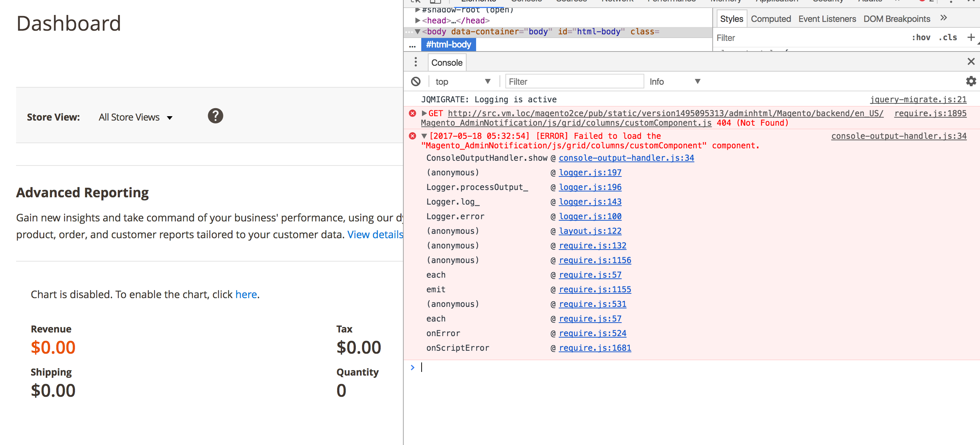Open logger.js:100 stack link

[590, 216]
